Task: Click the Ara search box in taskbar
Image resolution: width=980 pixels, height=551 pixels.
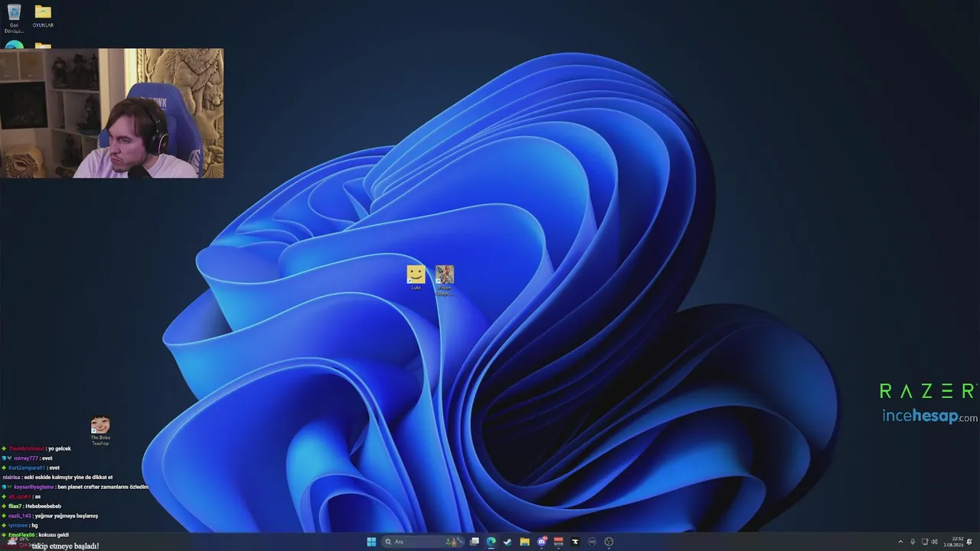Action: pos(423,542)
